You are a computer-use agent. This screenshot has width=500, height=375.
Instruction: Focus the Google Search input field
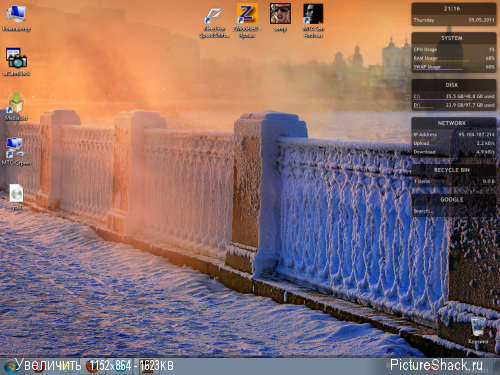(x=454, y=211)
